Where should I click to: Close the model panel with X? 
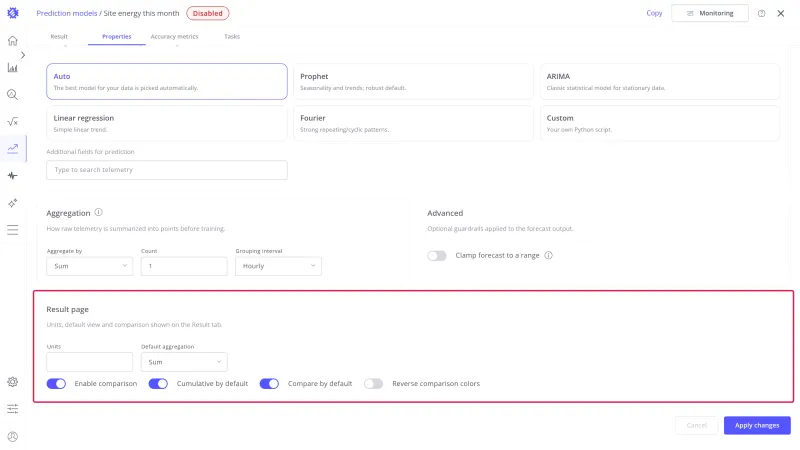tap(781, 13)
